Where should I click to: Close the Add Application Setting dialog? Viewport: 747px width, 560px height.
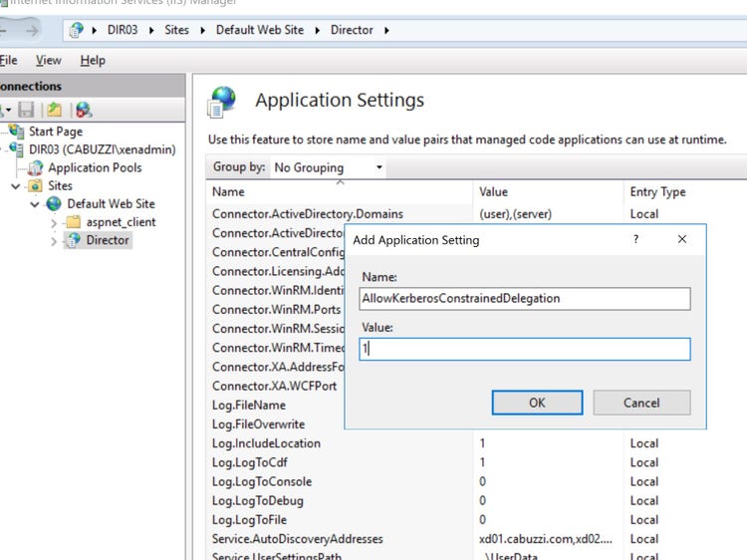(x=681, y=239)
